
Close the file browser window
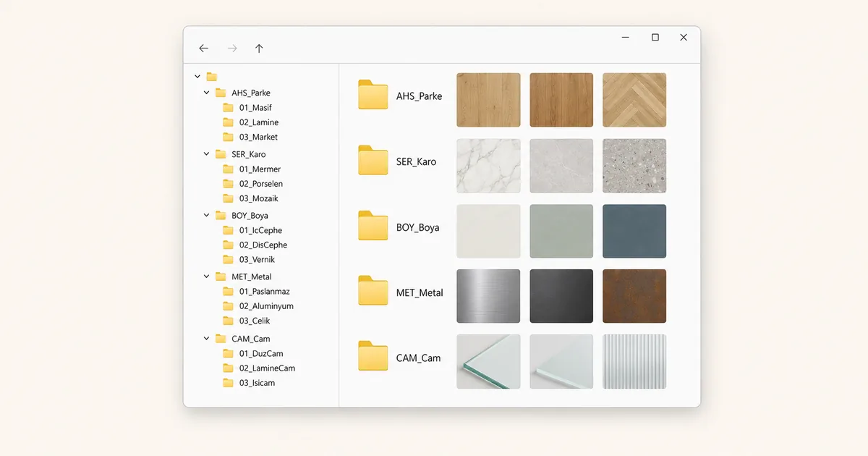pos(684,38)
